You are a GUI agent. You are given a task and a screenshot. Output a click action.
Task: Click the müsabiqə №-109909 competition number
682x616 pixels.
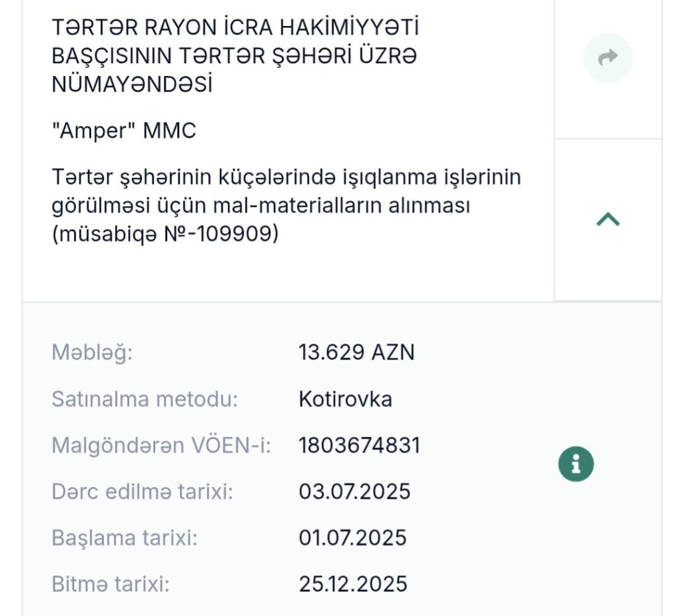tap(165, 234)
